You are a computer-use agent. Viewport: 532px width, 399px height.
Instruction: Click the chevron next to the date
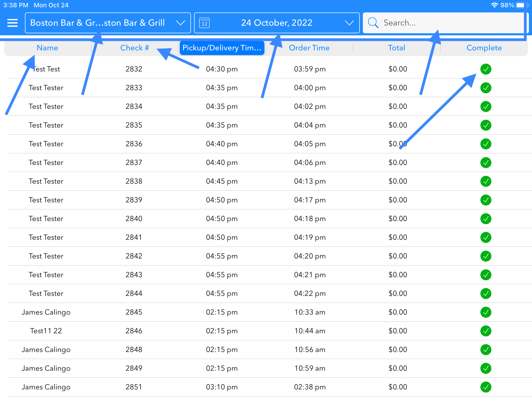click(349, 23)
